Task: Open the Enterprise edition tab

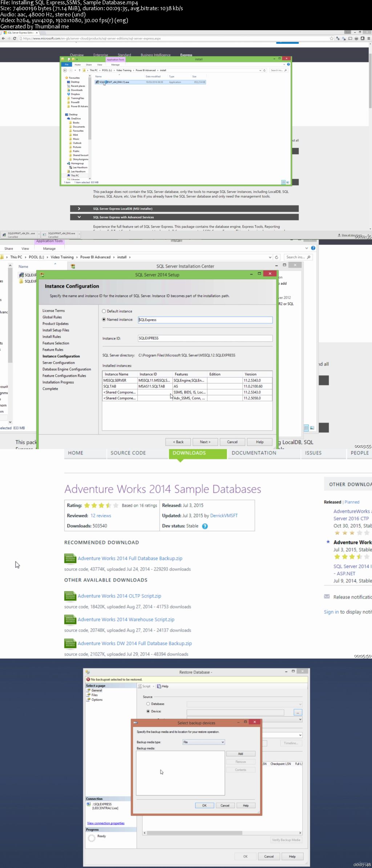Action: (101, 55)
